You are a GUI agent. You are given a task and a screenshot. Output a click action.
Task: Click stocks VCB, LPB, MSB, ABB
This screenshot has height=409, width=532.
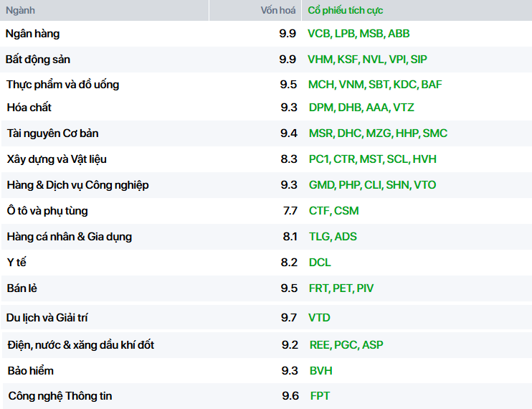pyautogui.click(x=358, y=34)
